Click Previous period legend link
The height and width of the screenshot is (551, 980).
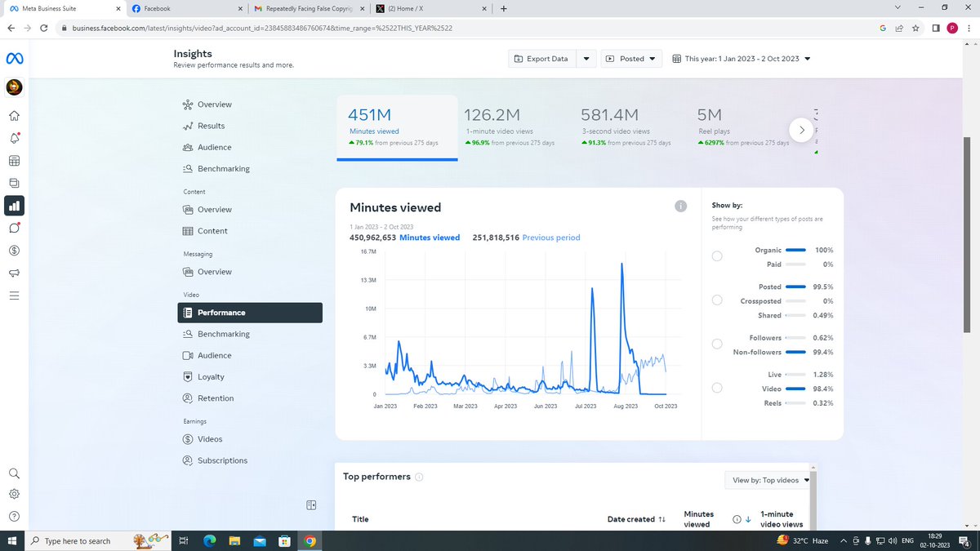coord(551,238)
